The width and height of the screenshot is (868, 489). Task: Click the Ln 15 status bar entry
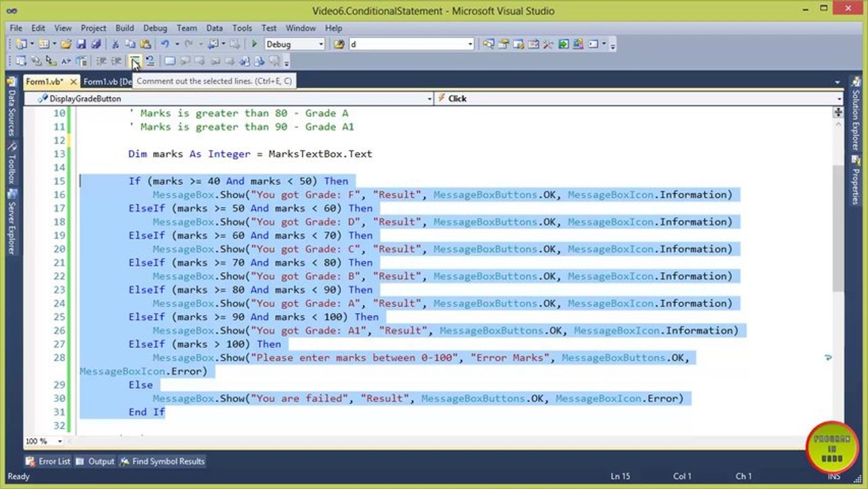620,476
